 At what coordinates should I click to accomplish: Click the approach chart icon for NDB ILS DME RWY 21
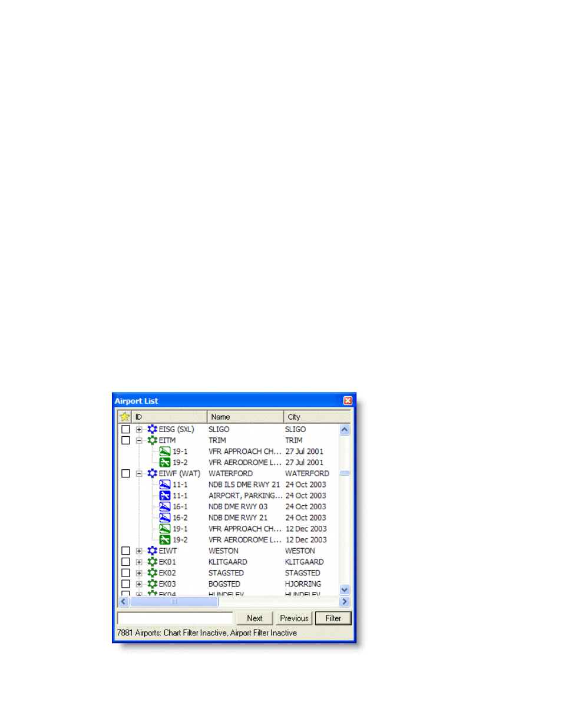[x=165, y=485]
